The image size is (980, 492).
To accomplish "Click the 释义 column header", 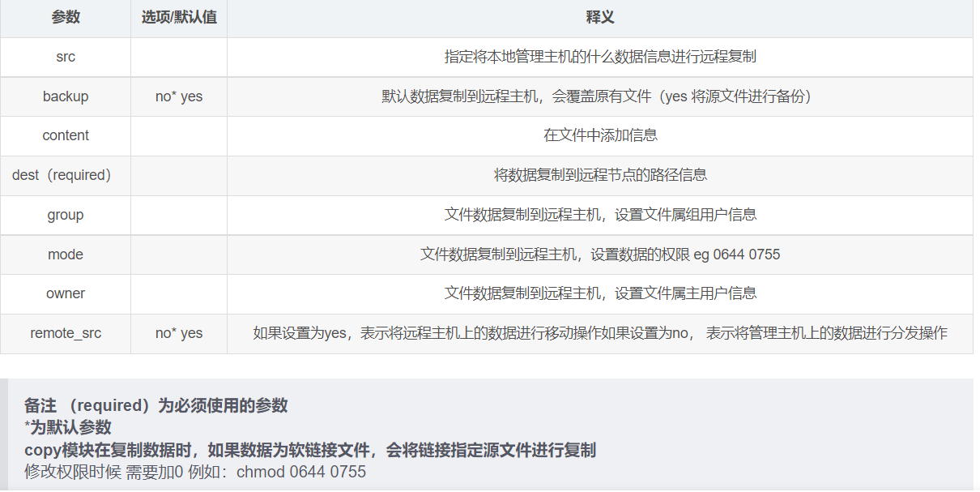I will pos(600,18).
